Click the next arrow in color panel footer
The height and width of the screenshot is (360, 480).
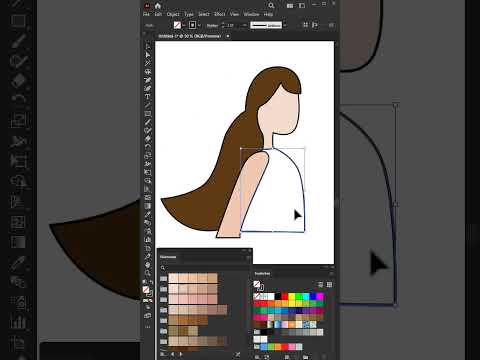click(181, 354)
